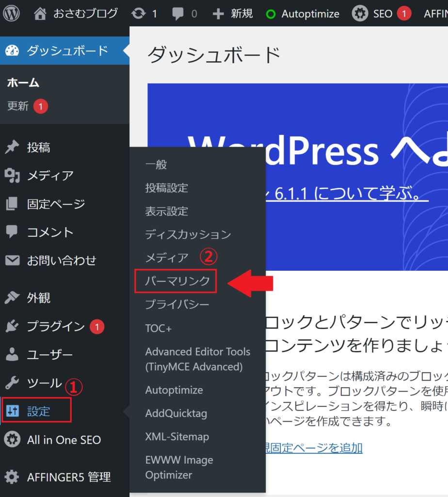
Task: Open ホーム under Dashboard
Action: [23, 83]
